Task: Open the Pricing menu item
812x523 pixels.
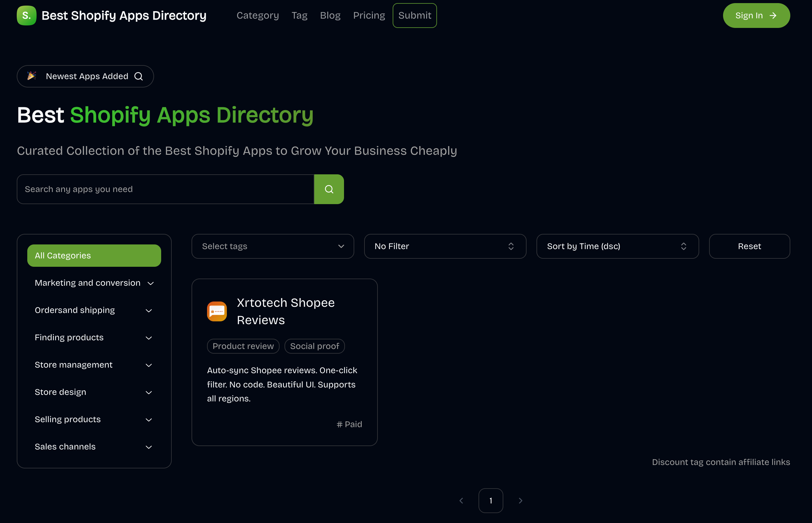Action: [369, 15]
